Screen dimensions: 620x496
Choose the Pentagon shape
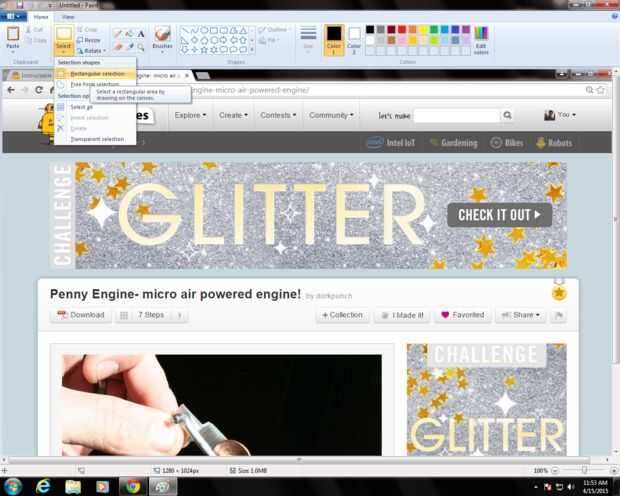(204, 40)
